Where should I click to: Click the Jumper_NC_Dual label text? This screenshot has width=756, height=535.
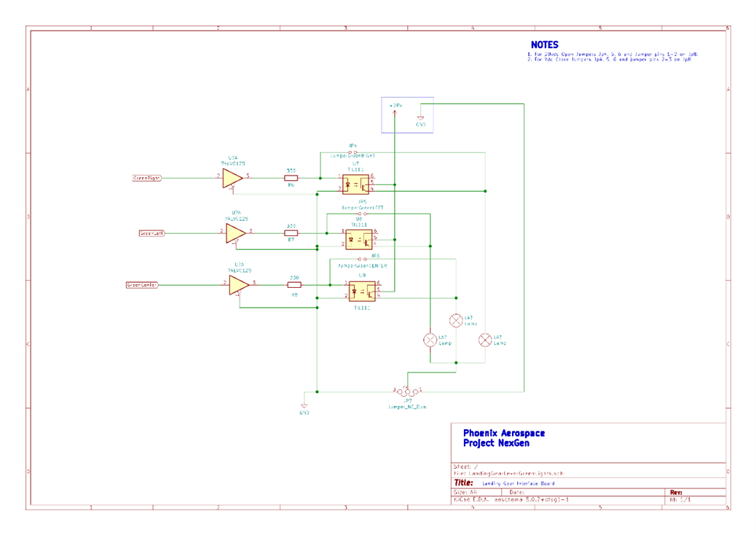coord(407,407)
